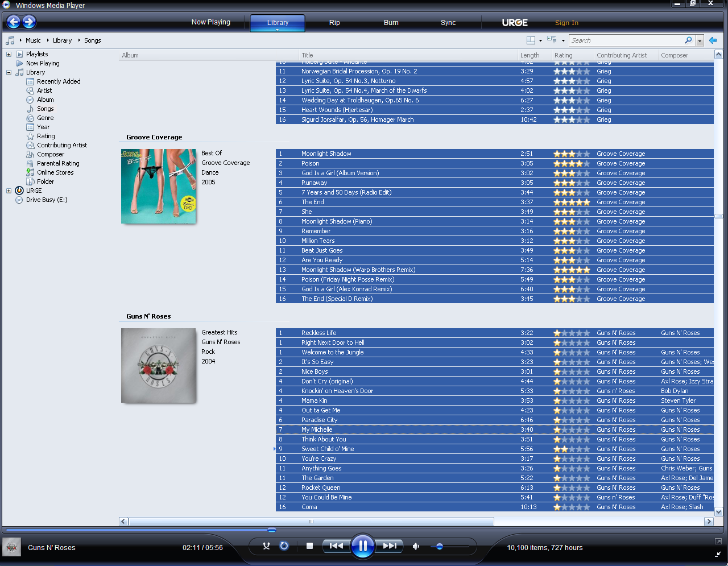
Task: Sort by the Length column header
Action: [x=534, y=55]
